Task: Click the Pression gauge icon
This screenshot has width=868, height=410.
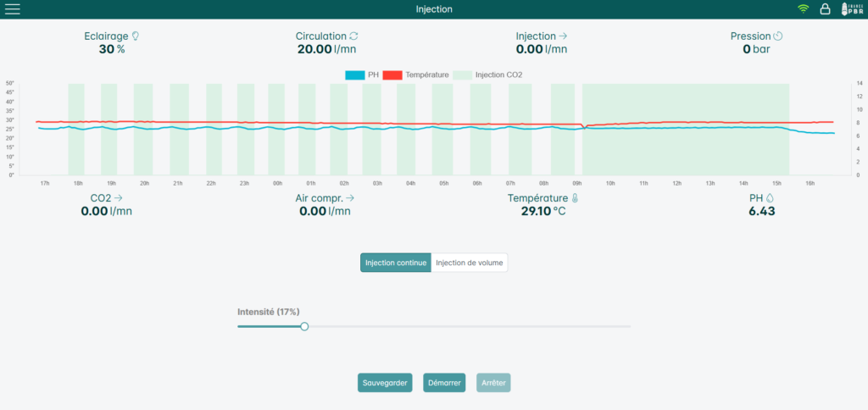Action: [778, 36]
